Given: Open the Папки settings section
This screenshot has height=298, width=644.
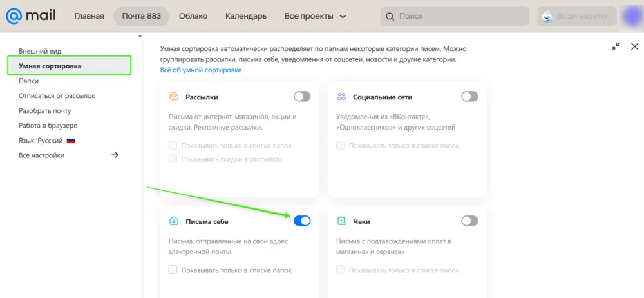Looking at the screenshot, I should (x=29, y=81).
